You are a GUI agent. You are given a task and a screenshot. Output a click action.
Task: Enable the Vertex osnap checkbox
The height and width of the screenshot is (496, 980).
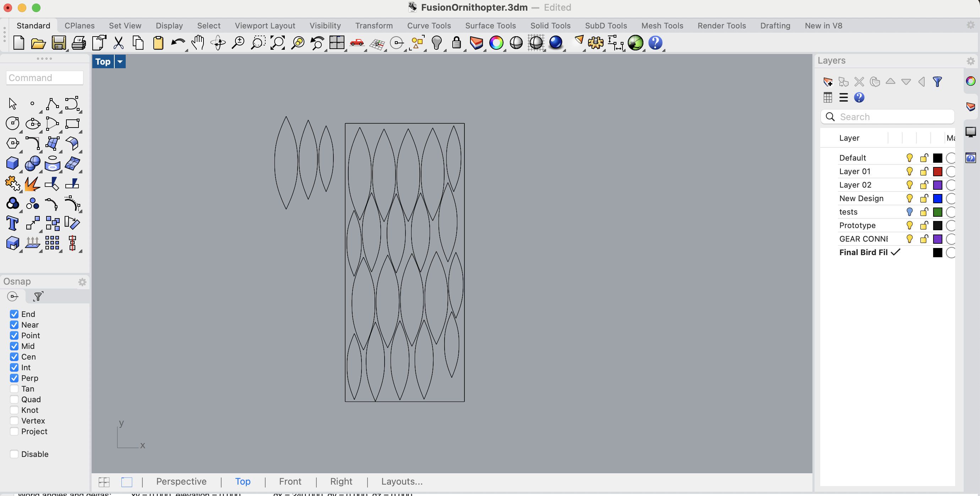point(14,421)
